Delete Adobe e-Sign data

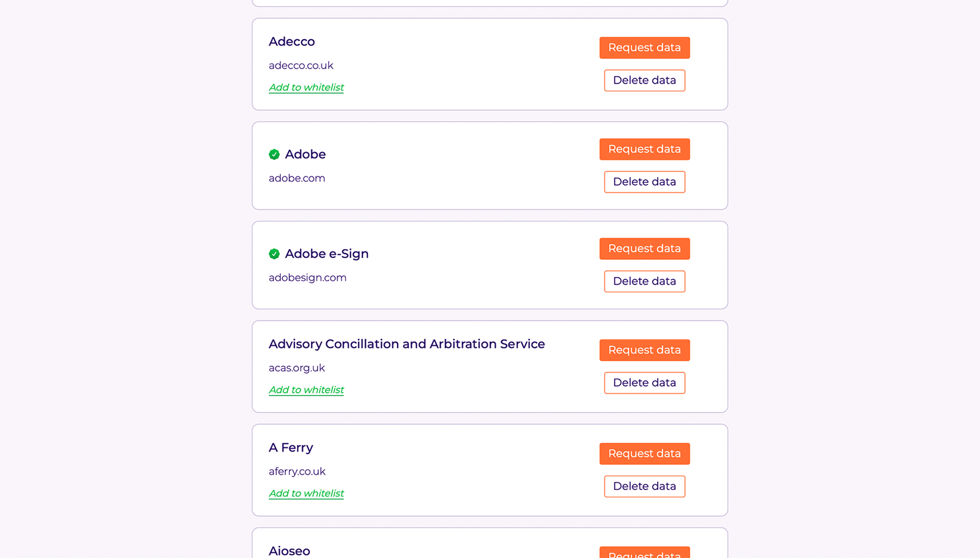[x=644, y=282]
